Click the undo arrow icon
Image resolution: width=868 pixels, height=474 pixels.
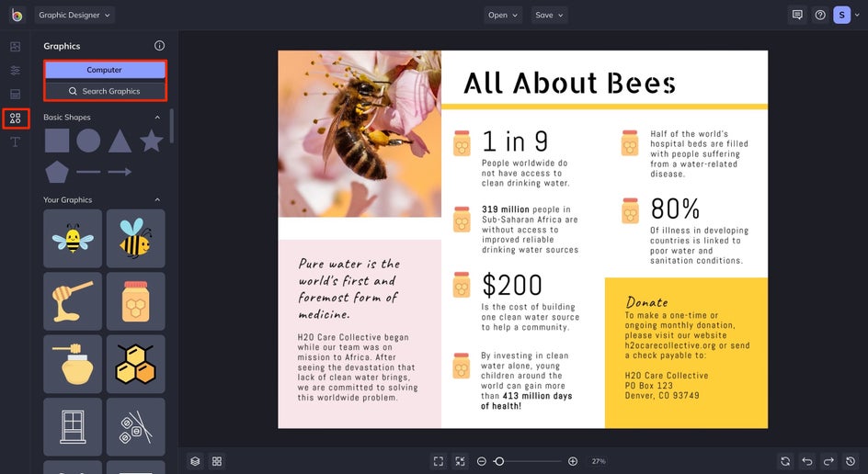pyautogui.click(x=807, y=461)
